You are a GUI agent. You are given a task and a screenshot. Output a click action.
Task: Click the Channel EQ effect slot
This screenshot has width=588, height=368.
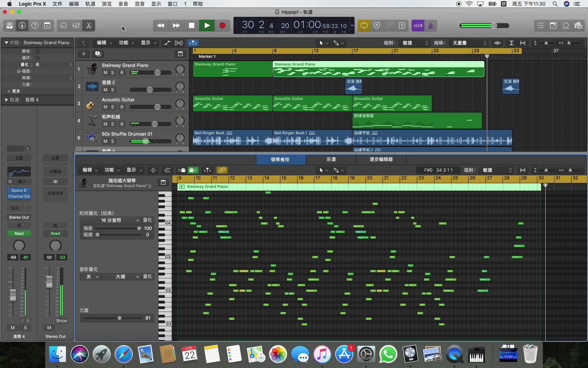pyautogui.click(x=19, y=196)
